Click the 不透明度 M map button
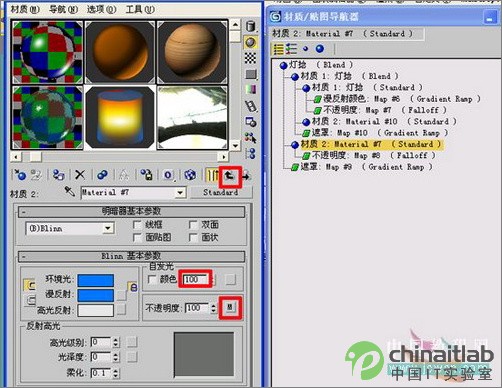This screenshot has width=502, height=388. pyautogui.click(x=230, y=307)
